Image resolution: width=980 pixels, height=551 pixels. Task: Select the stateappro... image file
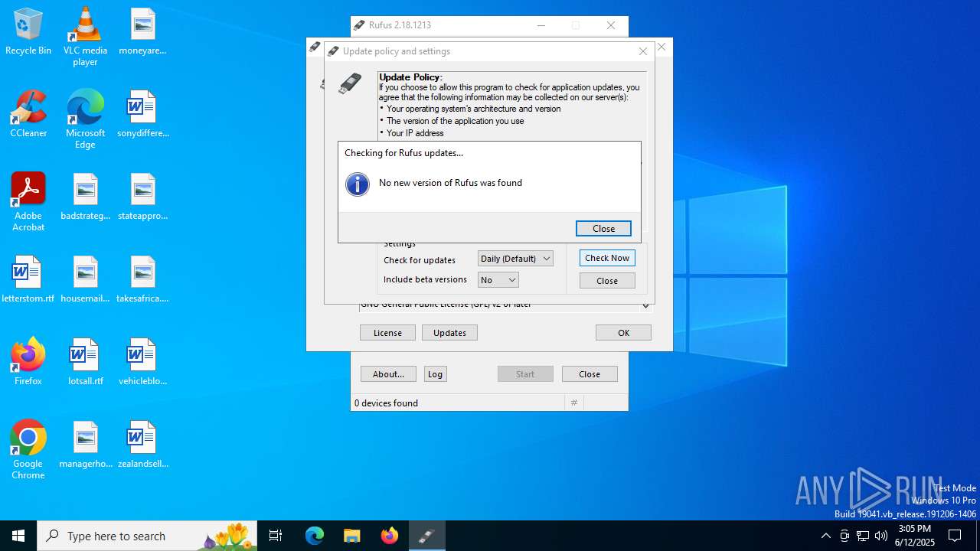142,197
